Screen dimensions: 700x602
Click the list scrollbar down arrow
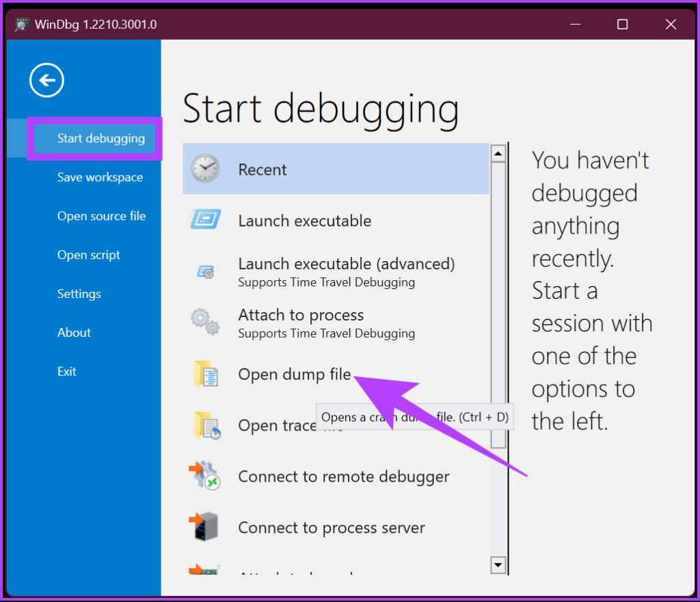[x=498, y=565]
